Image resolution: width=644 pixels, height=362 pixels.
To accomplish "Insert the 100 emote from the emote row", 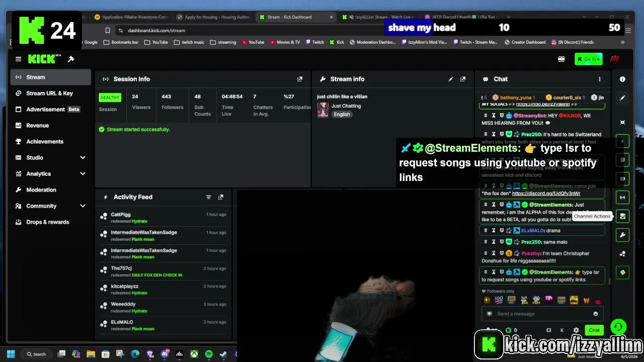I will coord(499,300).
